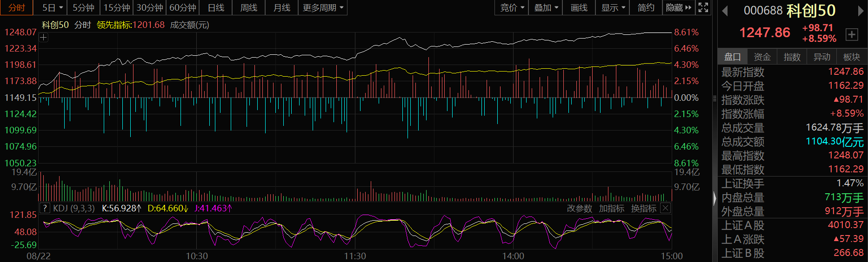This screenshot has height=262, width=868.
Task: Click the 指数涨跌 ▲98.71 value
Action: [x=848, y=99]
